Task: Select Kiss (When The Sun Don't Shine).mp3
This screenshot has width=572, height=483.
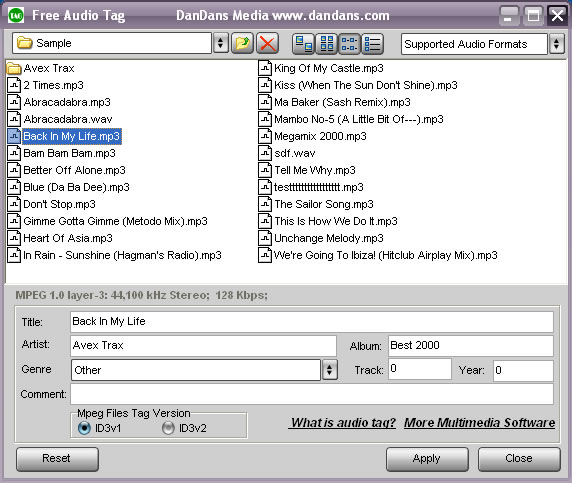Action: pyautogui.click(x=366, y=85)
